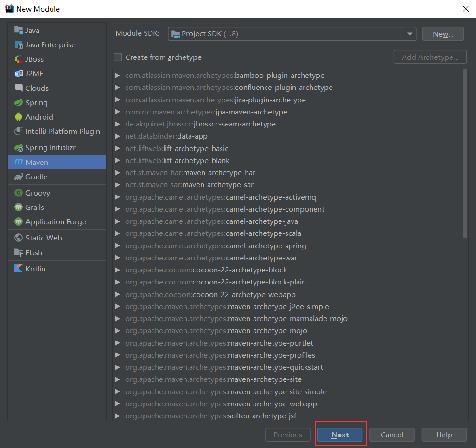Image resolution: width=476 pixels, height=448 pixels.
Task: Click the Groovy G icon
Action: 19,193
